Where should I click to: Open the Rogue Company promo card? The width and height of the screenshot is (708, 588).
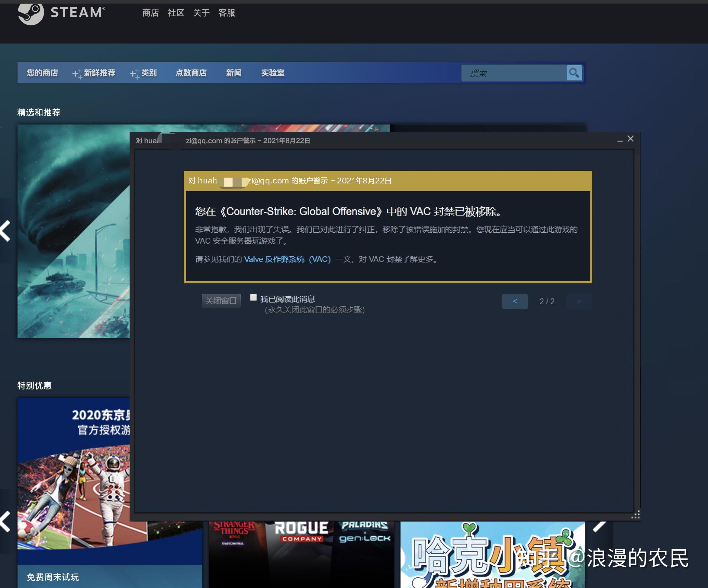[x=301, y=554]
